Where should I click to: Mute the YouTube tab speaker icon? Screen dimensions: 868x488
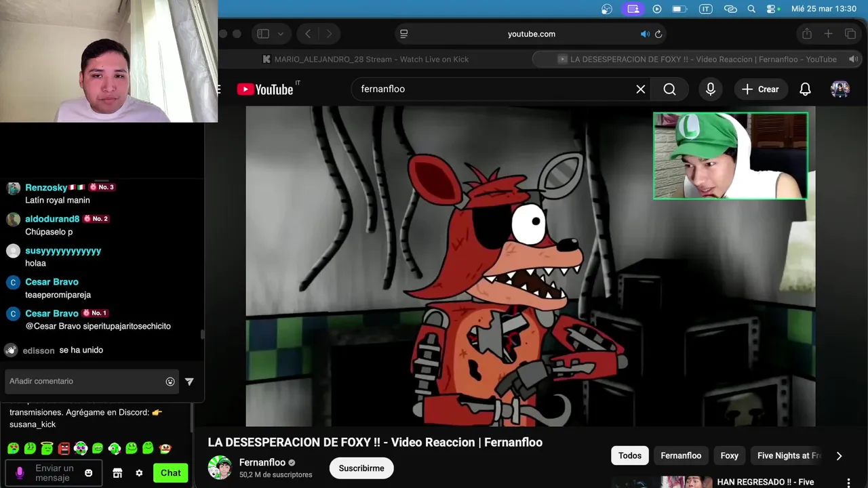point(853,59)
